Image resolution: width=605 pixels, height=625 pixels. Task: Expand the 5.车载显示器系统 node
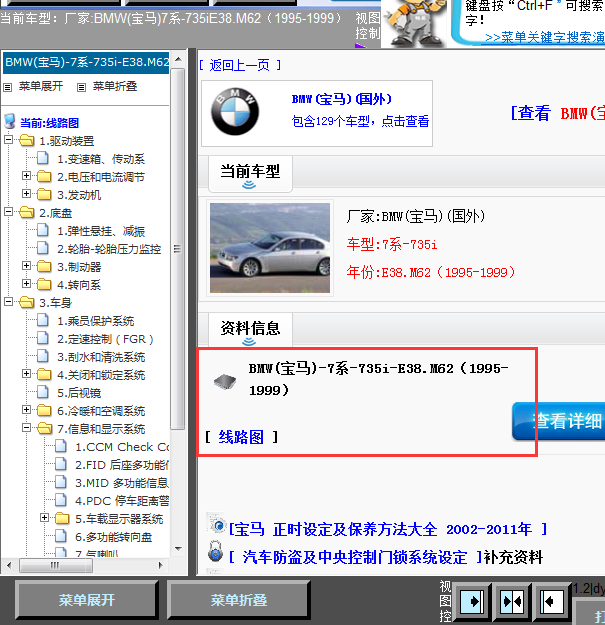tap(44, 518)
